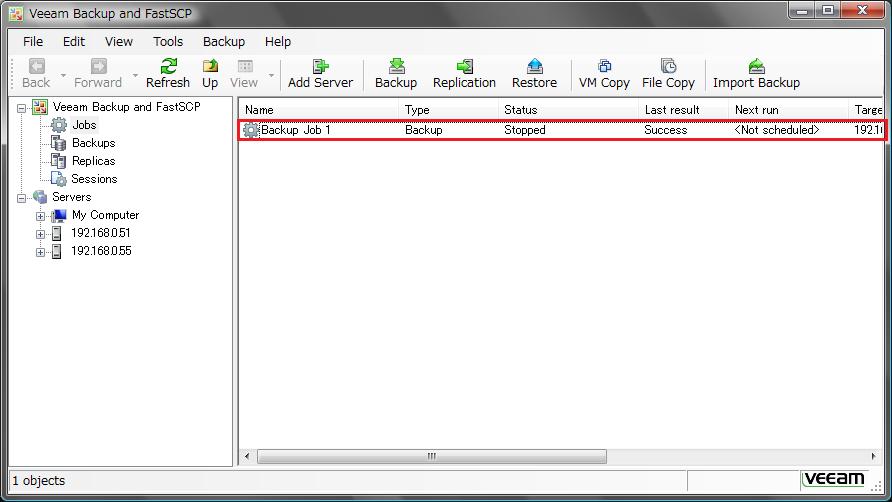The image size is (892, 502).
Task: Expand the 192.168.0.55 server node
Action: click(40, 252)
